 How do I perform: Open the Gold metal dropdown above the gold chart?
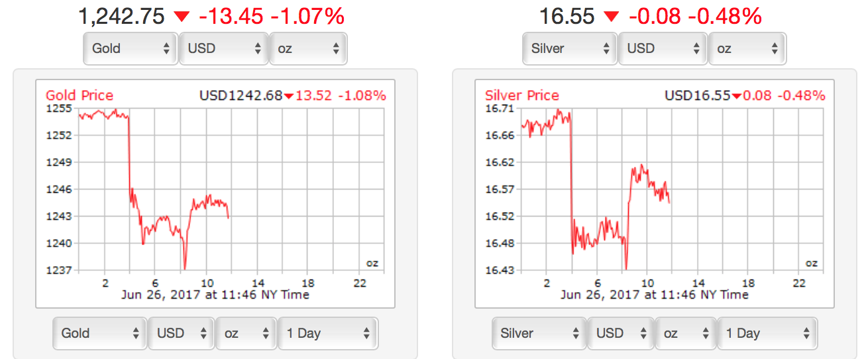(x=130, y=48)
